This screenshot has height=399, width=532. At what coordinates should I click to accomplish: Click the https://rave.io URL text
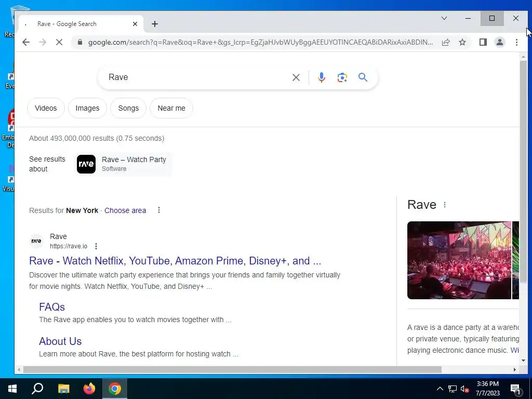[x=69, y=246]
